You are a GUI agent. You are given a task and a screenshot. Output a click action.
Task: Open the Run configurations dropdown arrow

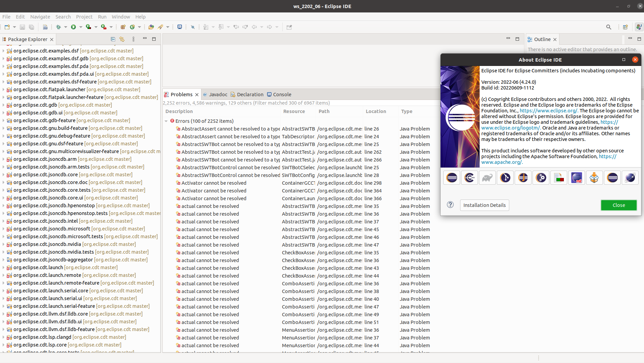coord(81,27)
